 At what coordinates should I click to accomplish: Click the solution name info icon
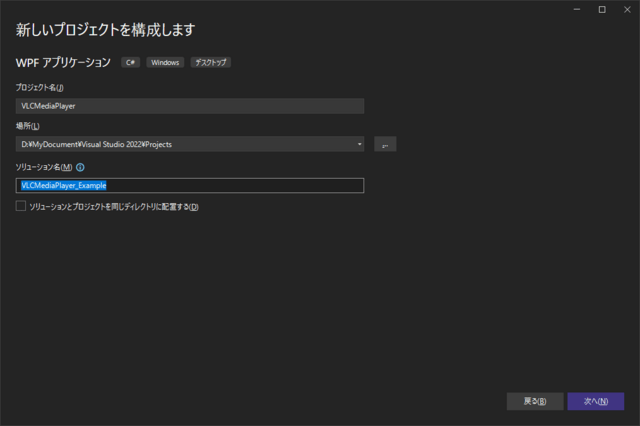click(x=80, y=167)
